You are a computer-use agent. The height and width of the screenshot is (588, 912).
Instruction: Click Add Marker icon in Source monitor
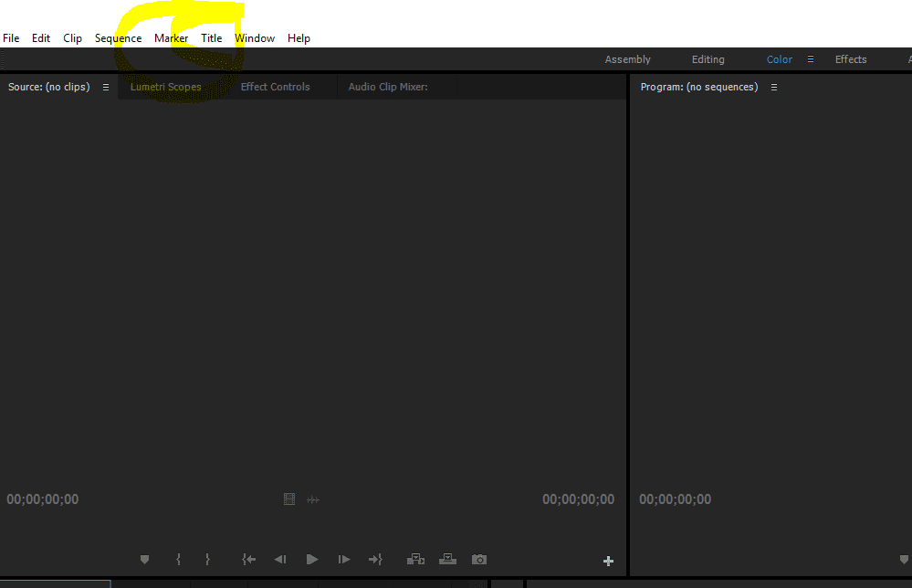(145, 560)
